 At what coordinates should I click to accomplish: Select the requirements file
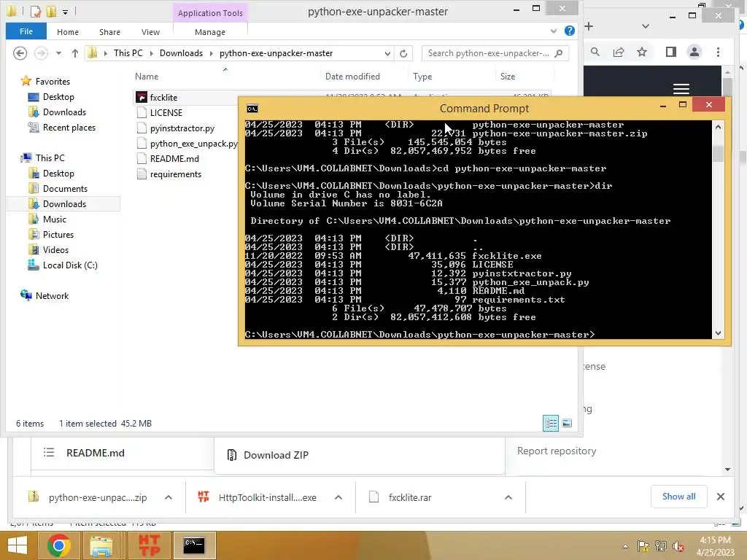[175, 174]
